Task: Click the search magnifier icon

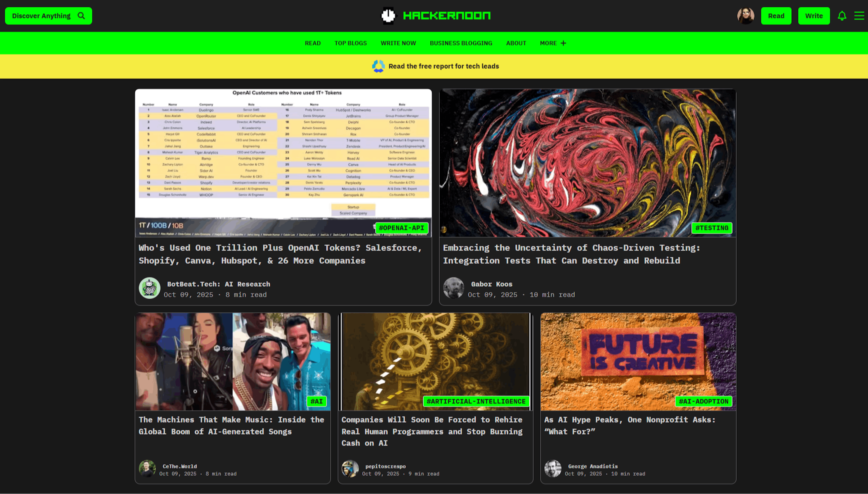Action: tap(81, 16)
